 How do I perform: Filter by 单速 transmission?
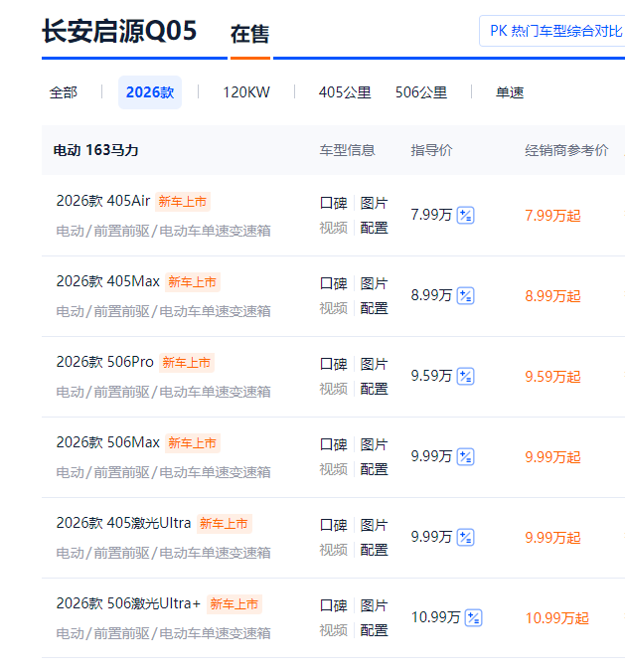click(x=510, y=92)
